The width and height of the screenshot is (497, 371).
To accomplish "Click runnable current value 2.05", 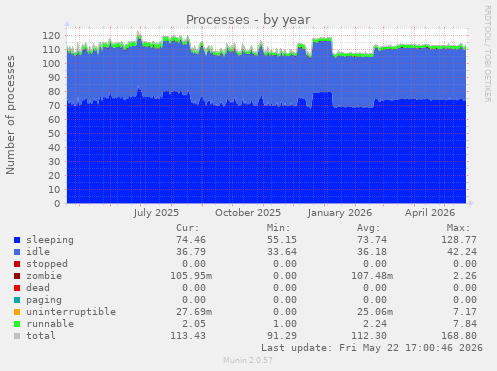I will tap(194, 324).
